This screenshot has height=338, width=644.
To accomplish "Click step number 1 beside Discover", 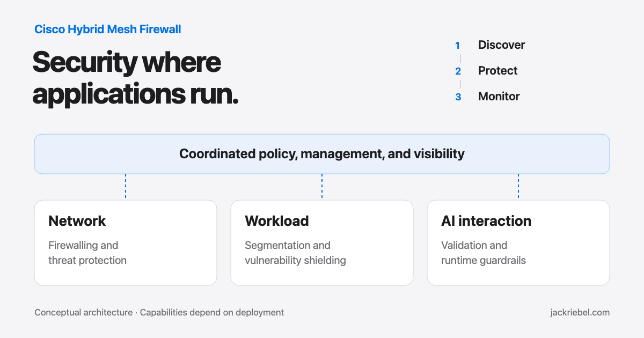I will 458,46.
